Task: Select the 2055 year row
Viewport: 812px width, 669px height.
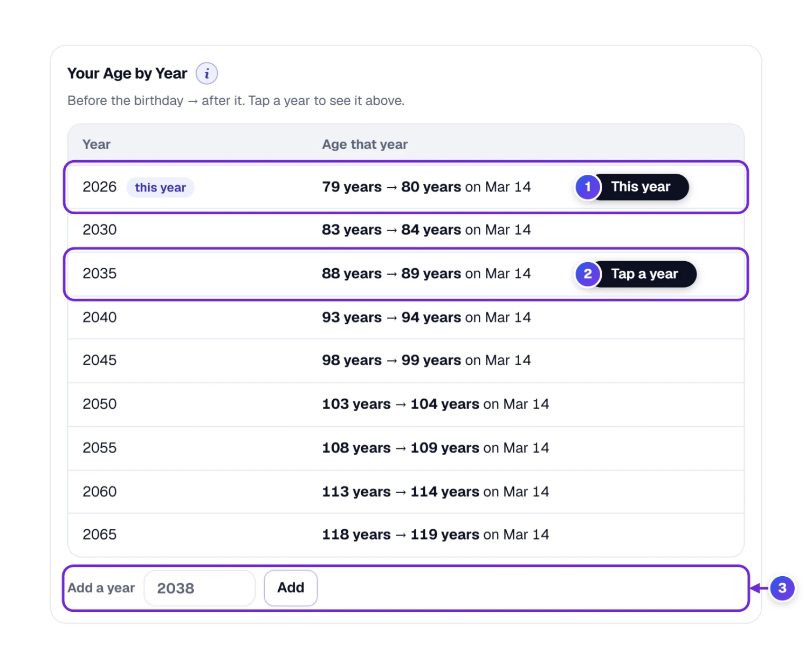Action: pos(406,448)
